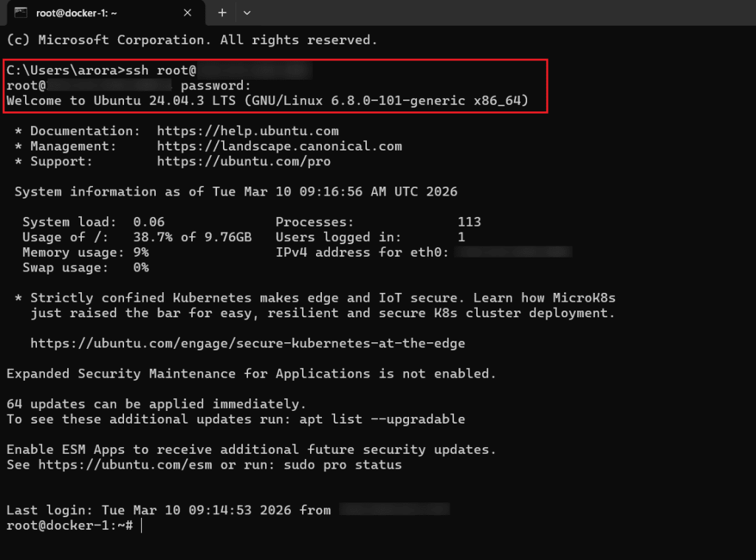Open the secure-kubernetes-at-the-edge URL
The width and height of the screenshot is (756, 560).
247,344
